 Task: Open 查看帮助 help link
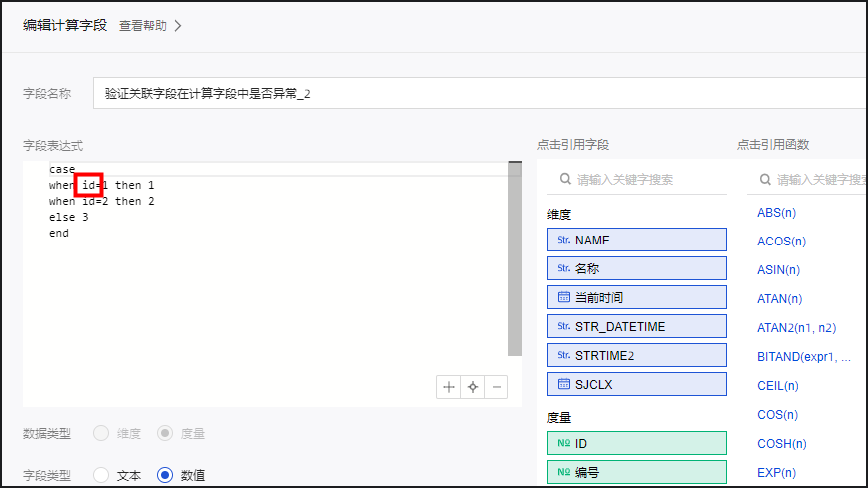pyautogui.click(x=143, y=26)
